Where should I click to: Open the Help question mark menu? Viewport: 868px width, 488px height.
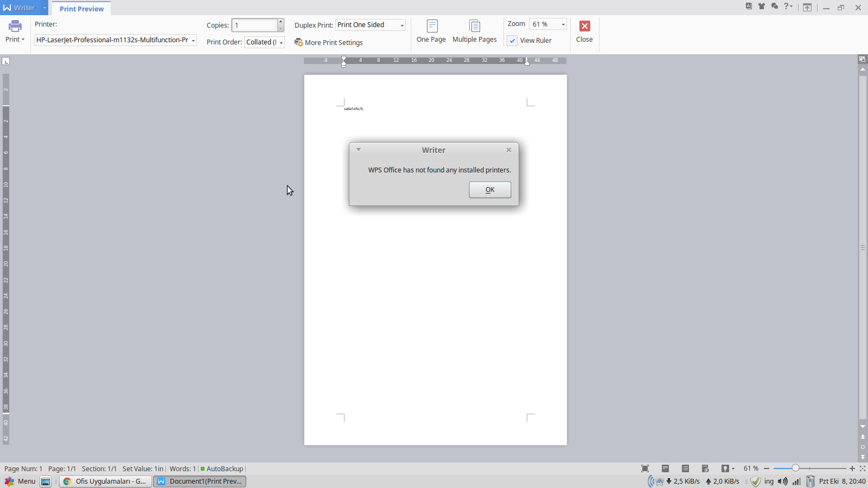tap(788, 7)
